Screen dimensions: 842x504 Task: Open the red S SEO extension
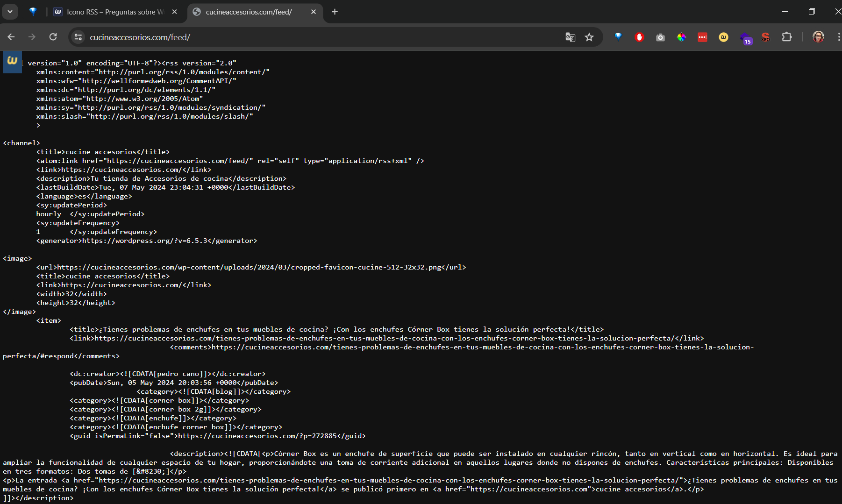coord(765,37)
